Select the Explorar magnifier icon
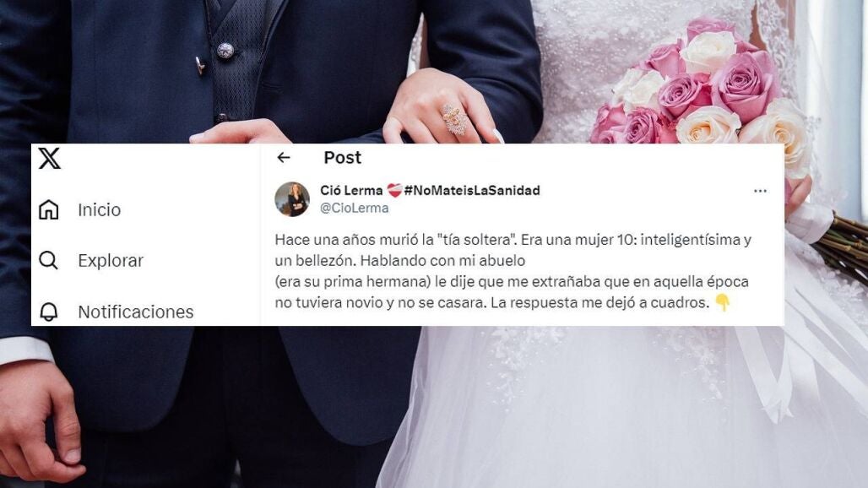Viewport: 868px width, 488px height. [x=49, y=260]
